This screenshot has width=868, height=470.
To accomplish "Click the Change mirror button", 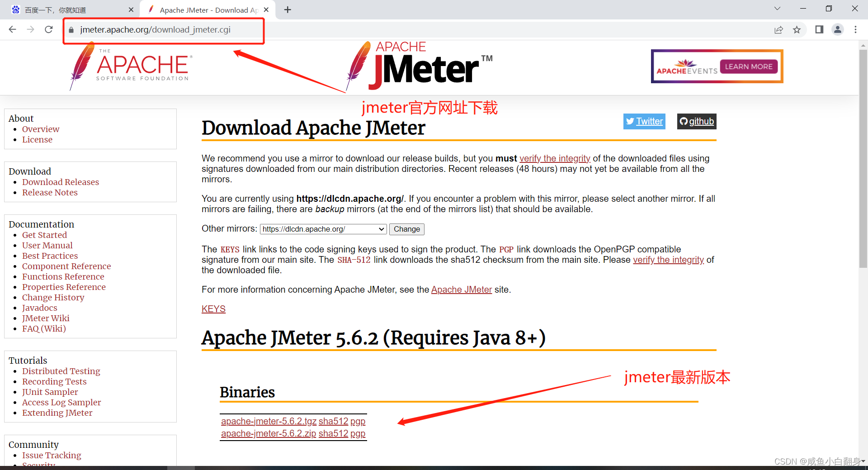I will (x=407, y=229).
